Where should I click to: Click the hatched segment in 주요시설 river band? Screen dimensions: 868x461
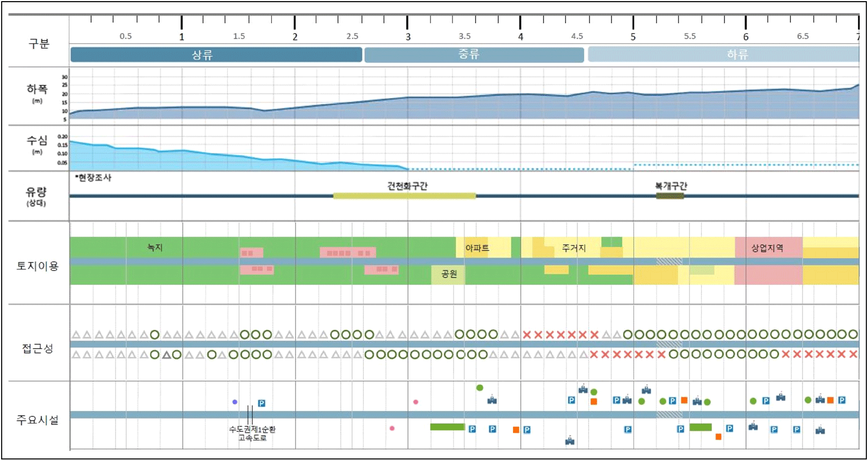pos(669,415)
